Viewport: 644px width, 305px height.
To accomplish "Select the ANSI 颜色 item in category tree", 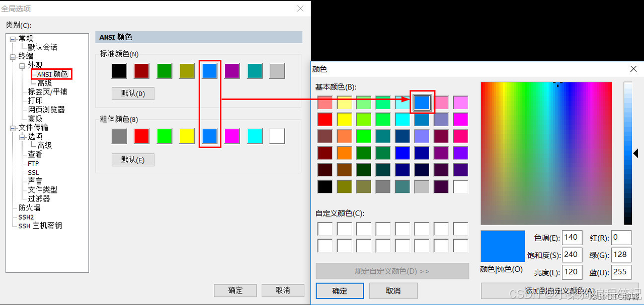I will (x=52, y=73).
